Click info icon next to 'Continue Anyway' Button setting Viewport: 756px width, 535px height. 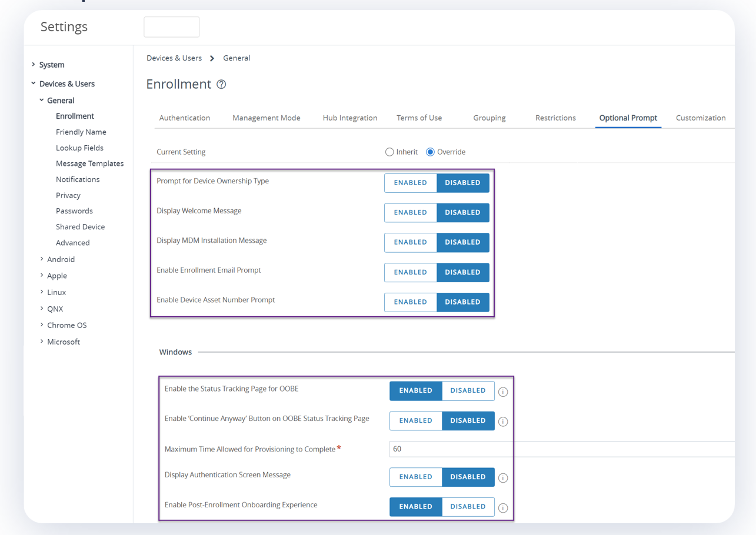coord(503,422)
